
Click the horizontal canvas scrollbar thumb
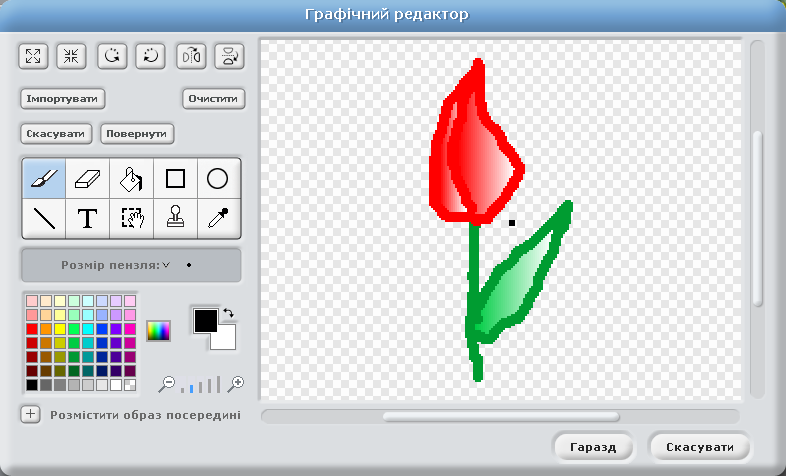tap(501, 417)
